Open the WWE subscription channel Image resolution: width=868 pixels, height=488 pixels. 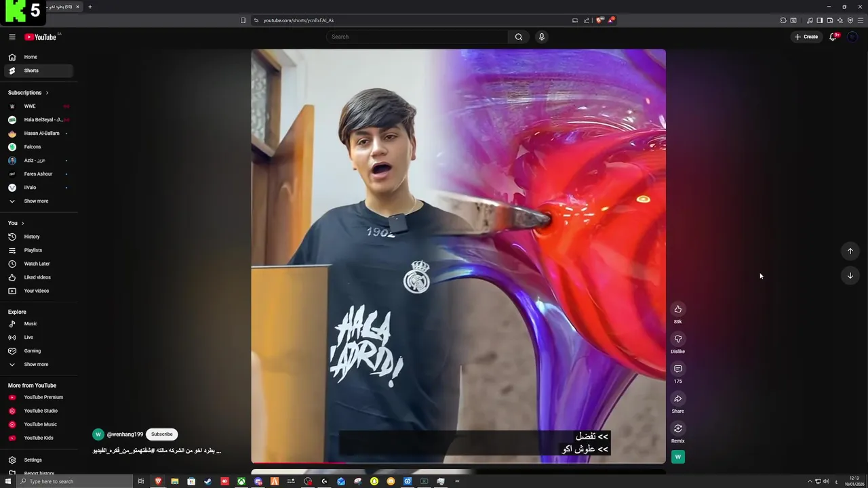point(39,106)
